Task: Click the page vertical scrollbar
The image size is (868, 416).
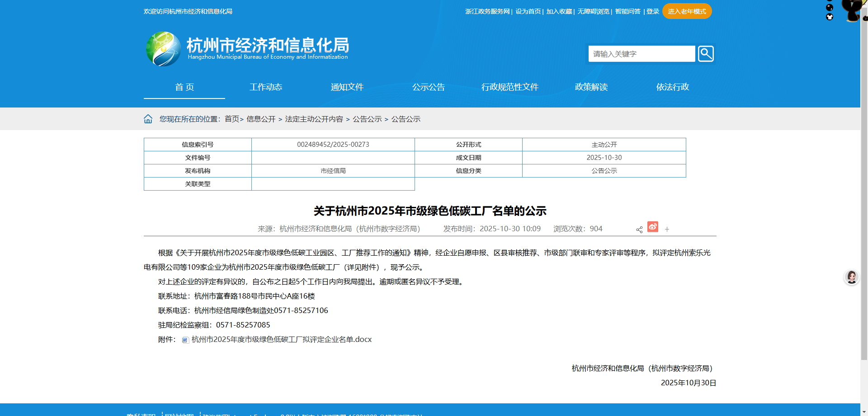Action: [864, 181]
